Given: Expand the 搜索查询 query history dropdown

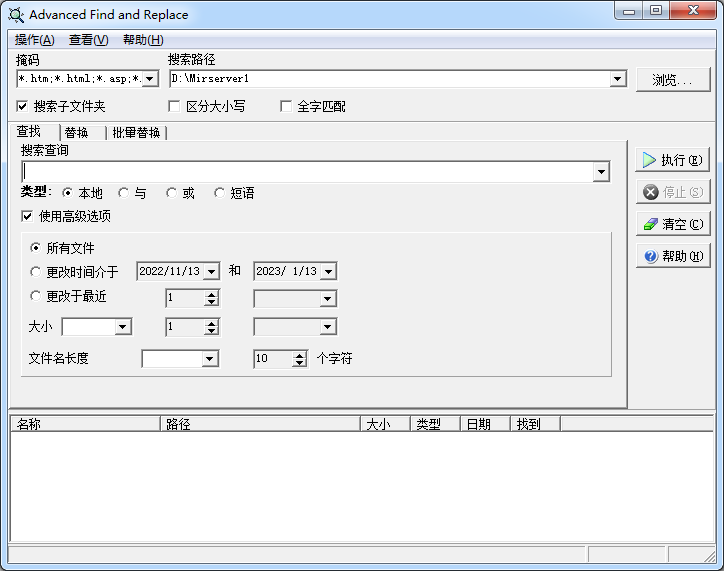Looking at the screenshot, I should (601, 172).
